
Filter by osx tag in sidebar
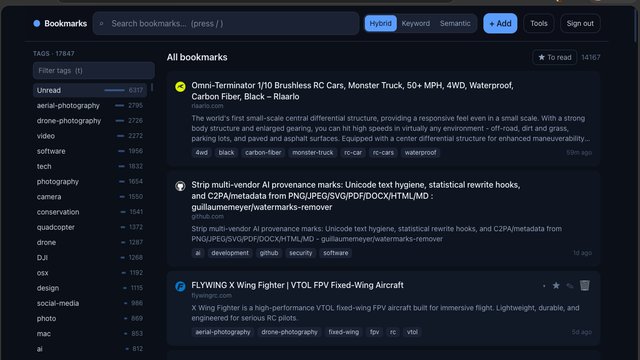(x=90, y=273)
